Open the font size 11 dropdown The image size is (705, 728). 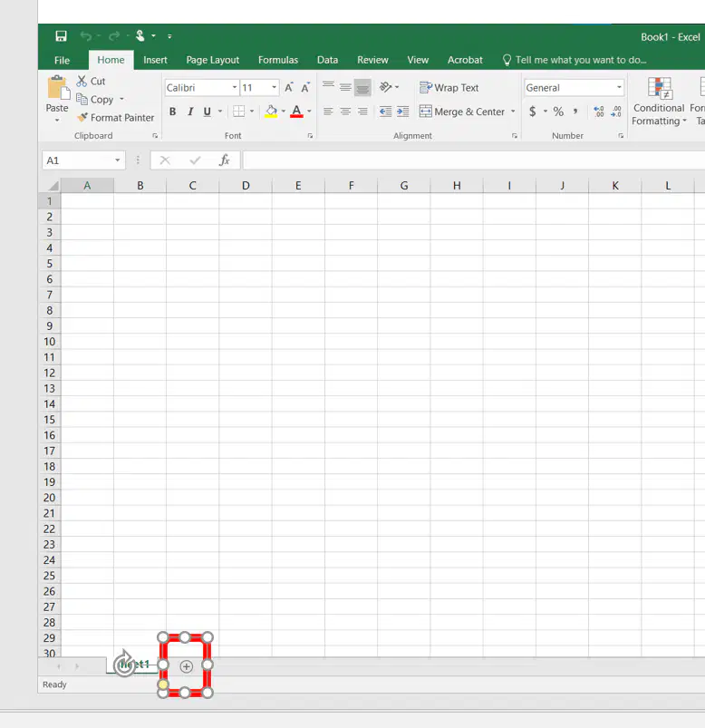click(275, 87)
